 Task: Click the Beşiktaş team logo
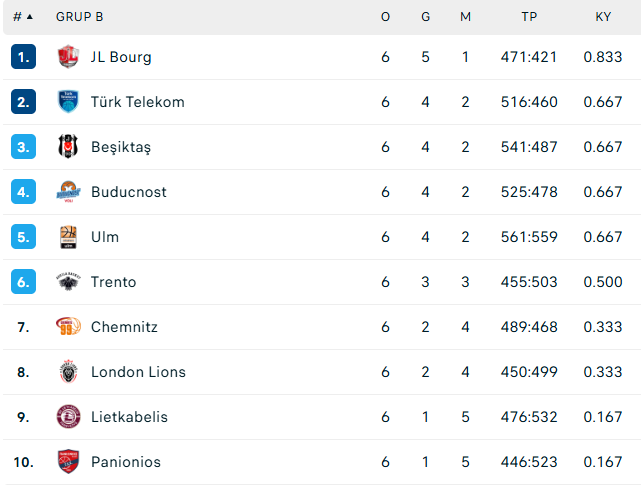pyautogui.click(x=68, y=147)
